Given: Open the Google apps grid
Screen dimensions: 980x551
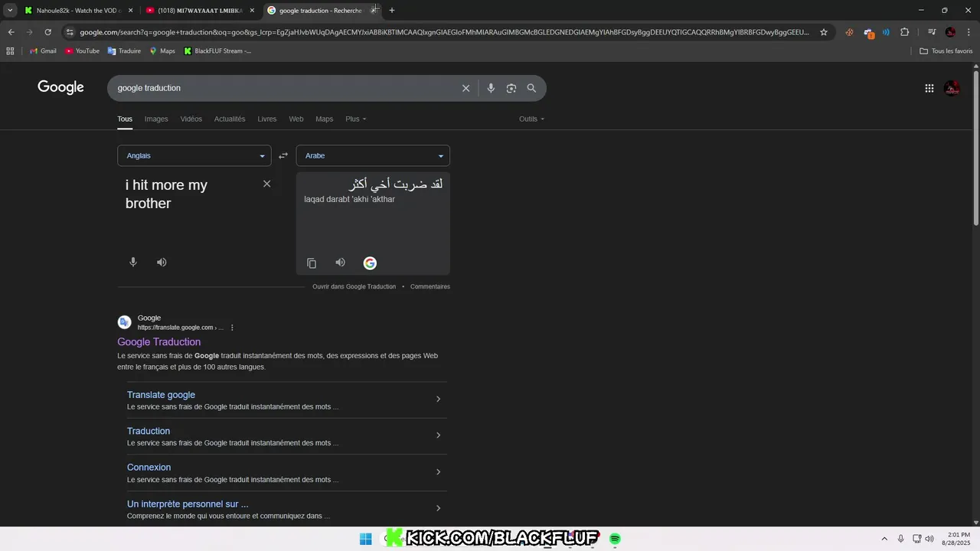Looking at the screenshot, I should [x=929, y=88].
